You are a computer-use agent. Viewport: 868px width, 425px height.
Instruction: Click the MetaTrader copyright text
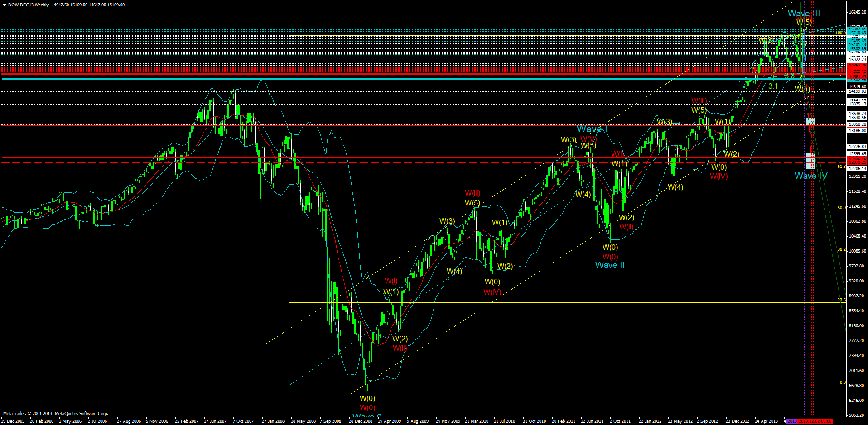pyautogui.click(x=54, y=413)
